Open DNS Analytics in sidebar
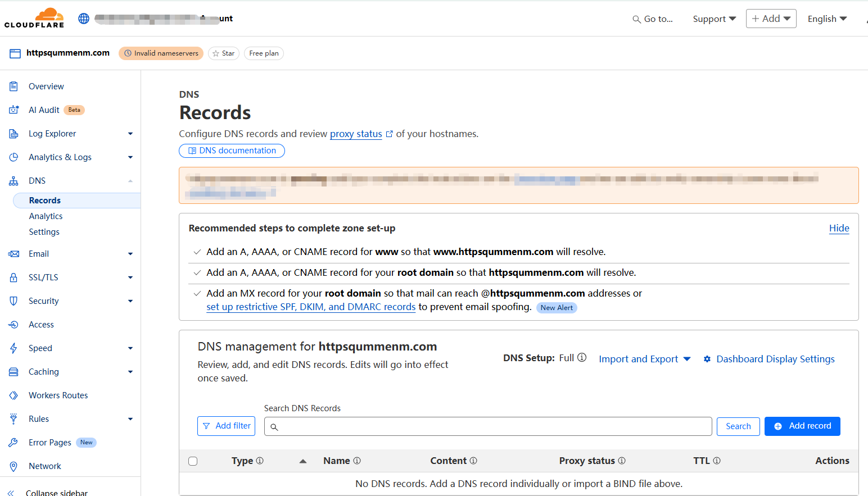This screenshot has width=868, height=496. [x=46, y=216]
